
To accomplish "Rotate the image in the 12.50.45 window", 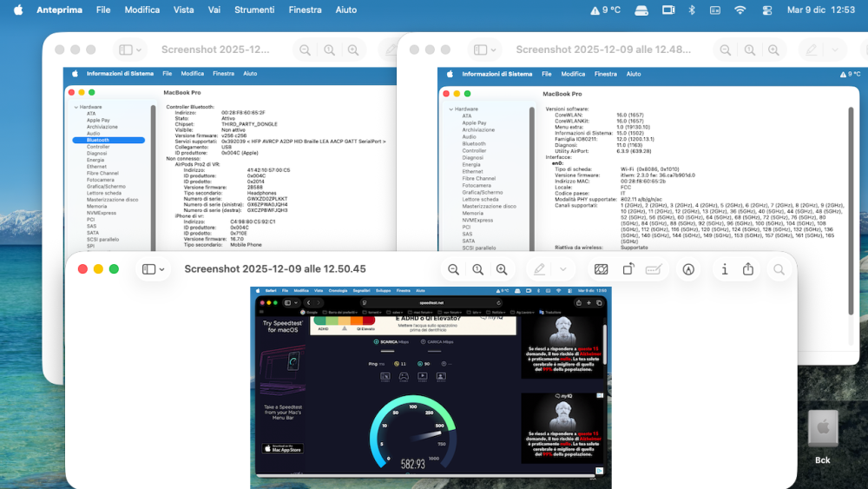I will coord(628,270).
